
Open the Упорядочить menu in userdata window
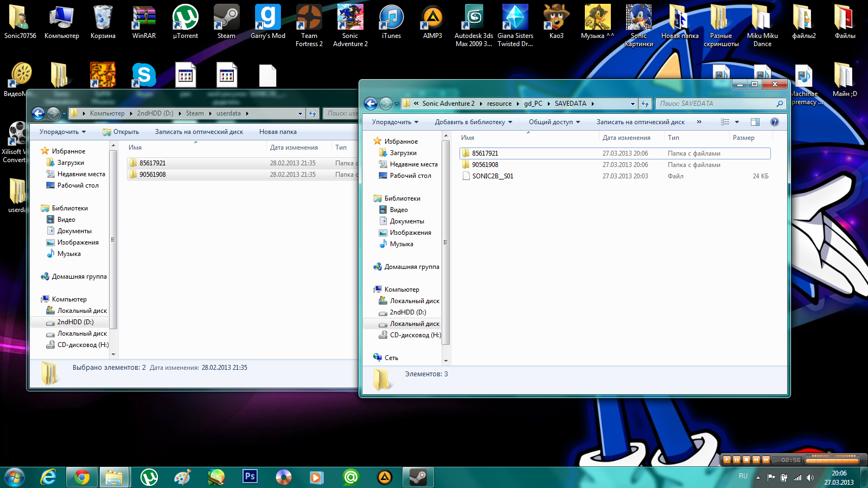point(62,132)
